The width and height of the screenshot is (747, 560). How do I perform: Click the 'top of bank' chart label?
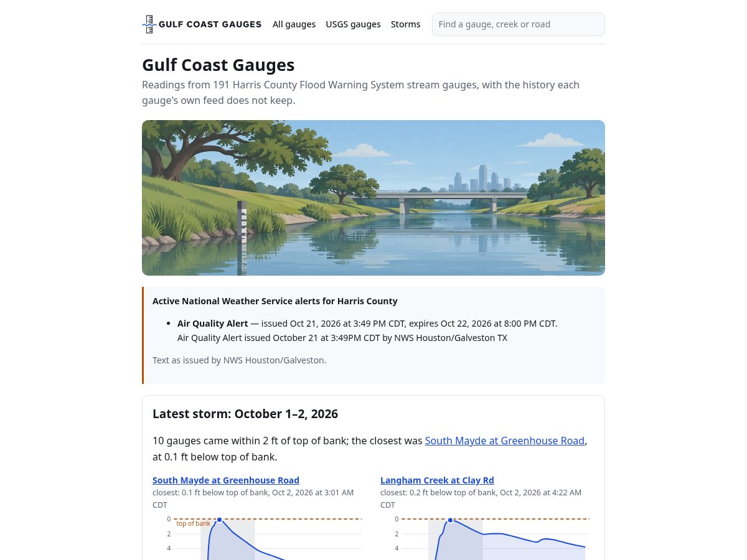tap(194, 523)
